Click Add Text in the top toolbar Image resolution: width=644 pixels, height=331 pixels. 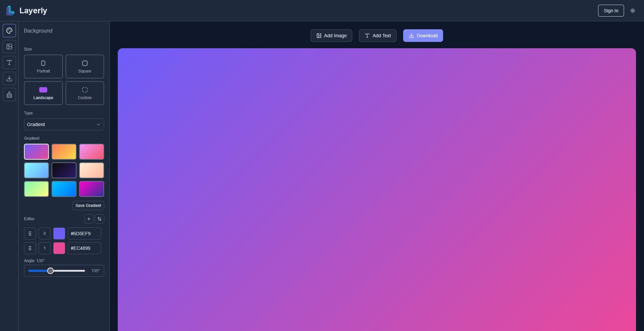tap(377, 36)
